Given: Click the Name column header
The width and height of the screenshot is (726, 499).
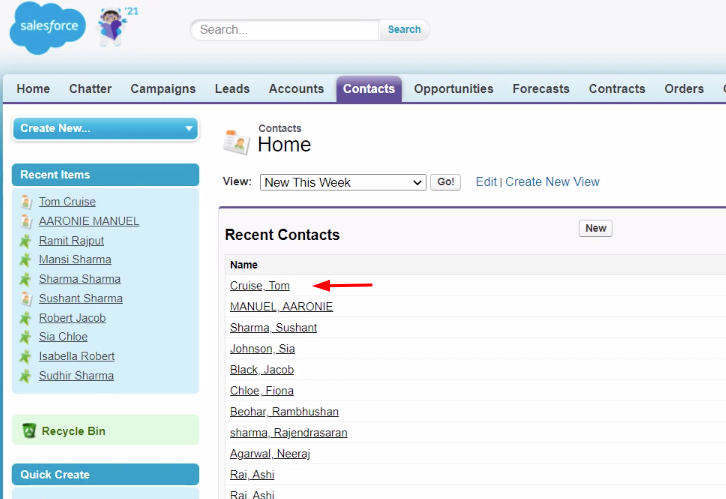Looking at the screenshot, I should click(244, 265).
